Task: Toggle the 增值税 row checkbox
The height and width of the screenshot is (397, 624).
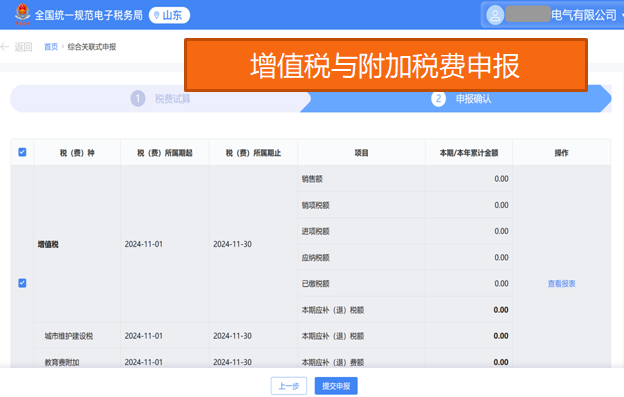Action: point(22,283)
